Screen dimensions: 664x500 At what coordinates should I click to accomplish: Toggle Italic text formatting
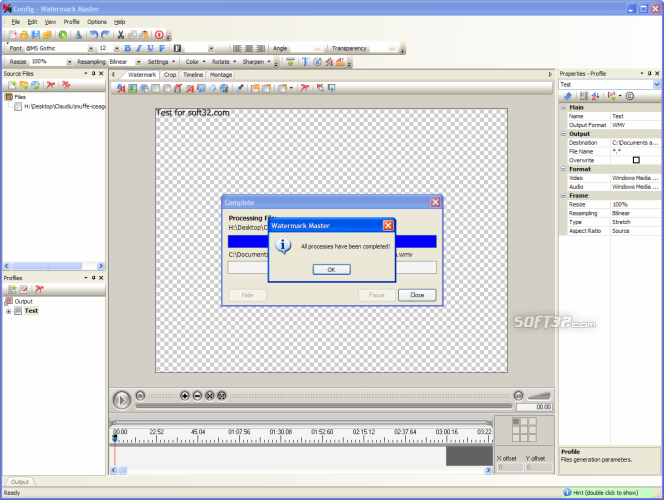pyautogui.click(x=139, y=48)
